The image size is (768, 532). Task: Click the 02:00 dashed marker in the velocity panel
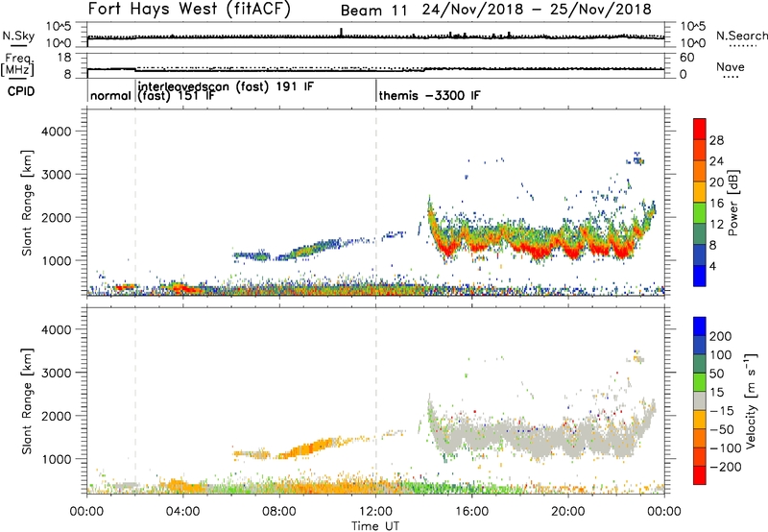[x=135, y=400]
